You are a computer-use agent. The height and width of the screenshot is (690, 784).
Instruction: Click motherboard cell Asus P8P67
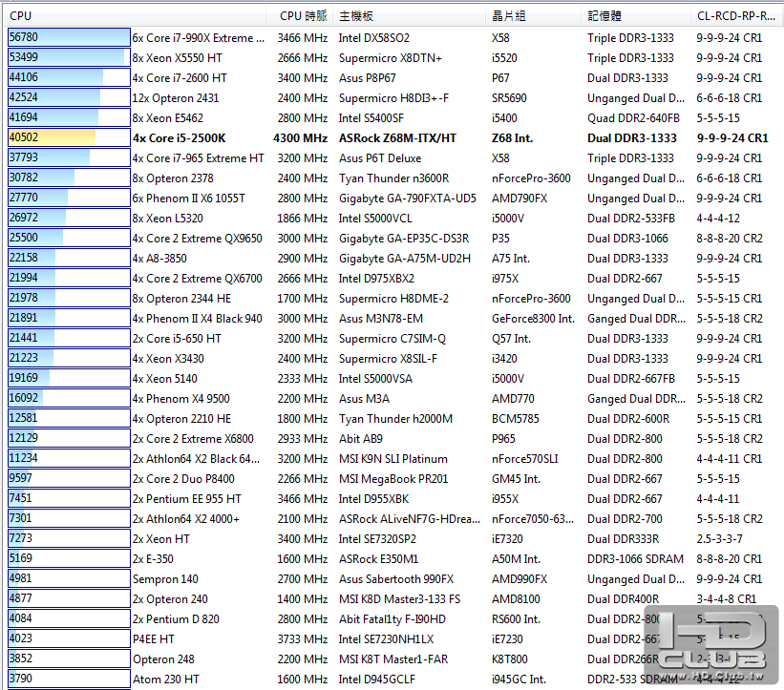coord(367,78)
